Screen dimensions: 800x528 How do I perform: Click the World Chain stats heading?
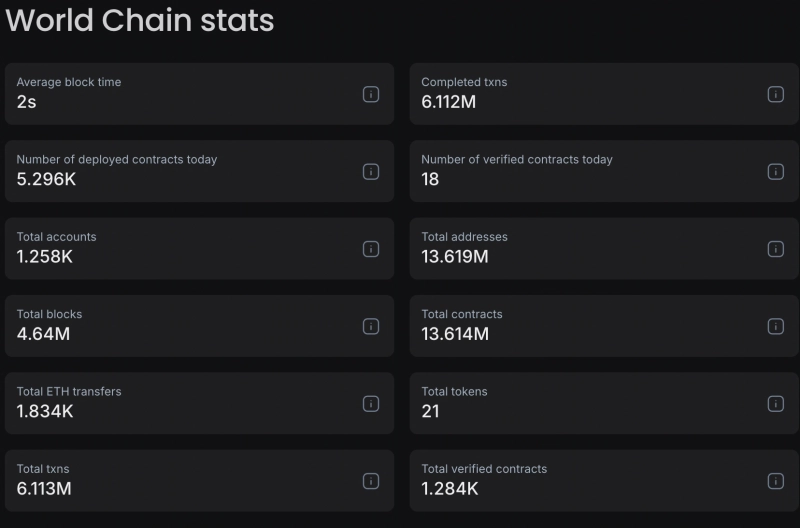(140, 21)
